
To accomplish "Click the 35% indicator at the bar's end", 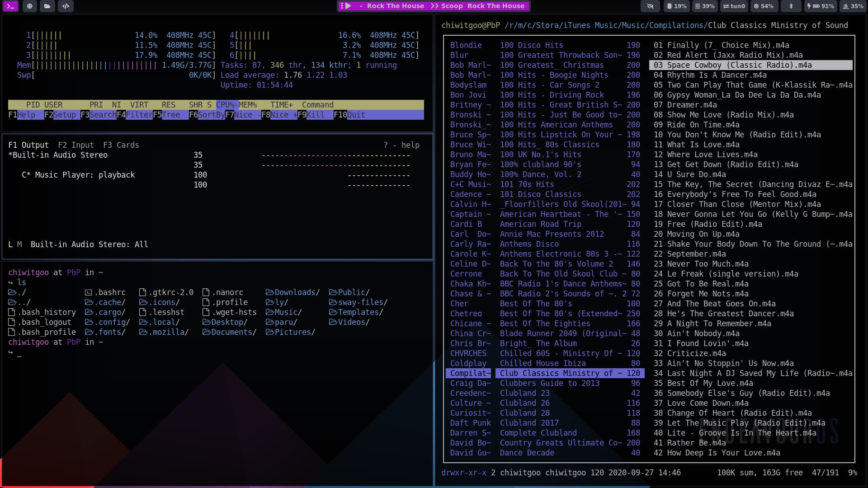I will (x=853, y=6).
